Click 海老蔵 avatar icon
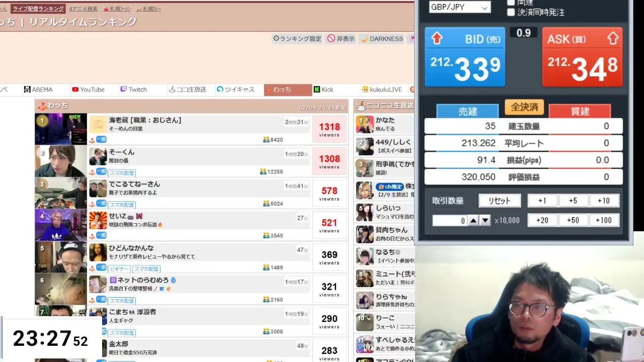 (x=98, y=125)
